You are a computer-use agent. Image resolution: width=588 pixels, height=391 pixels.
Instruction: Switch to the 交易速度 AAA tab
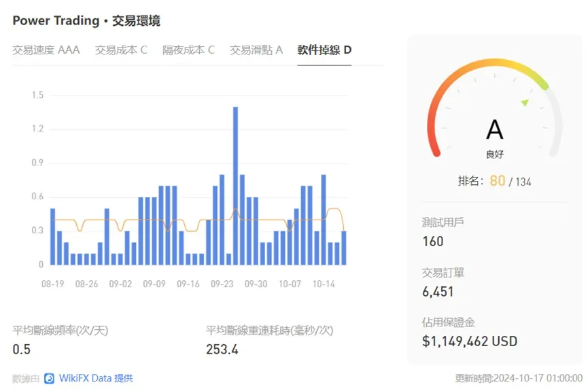[46, 50]
